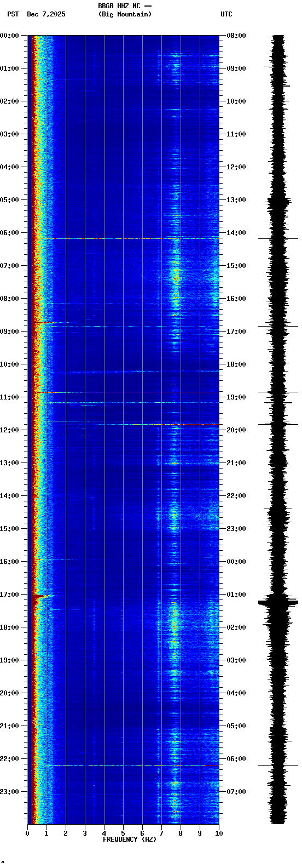Click the PST time label '23:00'
Image resolution: width=302 pixels, height=868 pixels.
point(9,792)
